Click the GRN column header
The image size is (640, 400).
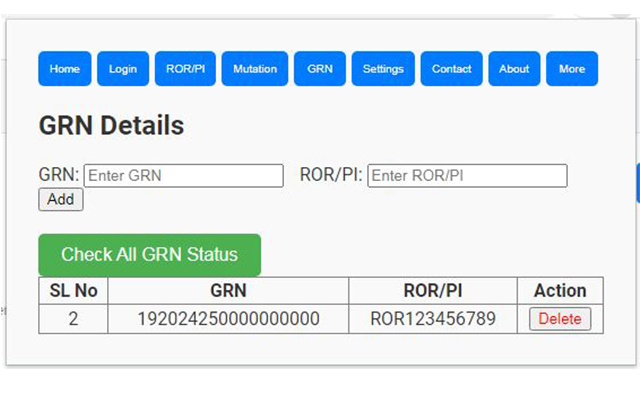pyautogui.click(x=228, y=291)
